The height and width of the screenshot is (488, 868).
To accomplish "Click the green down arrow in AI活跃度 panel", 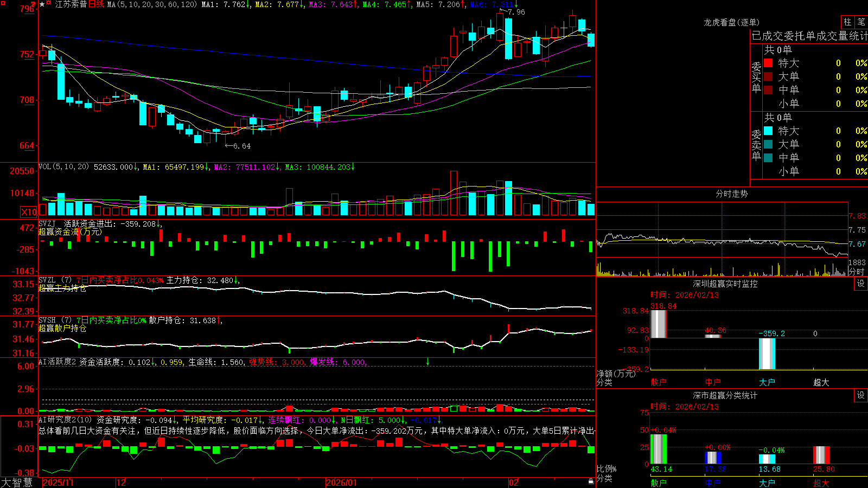I will click(427, 362).
